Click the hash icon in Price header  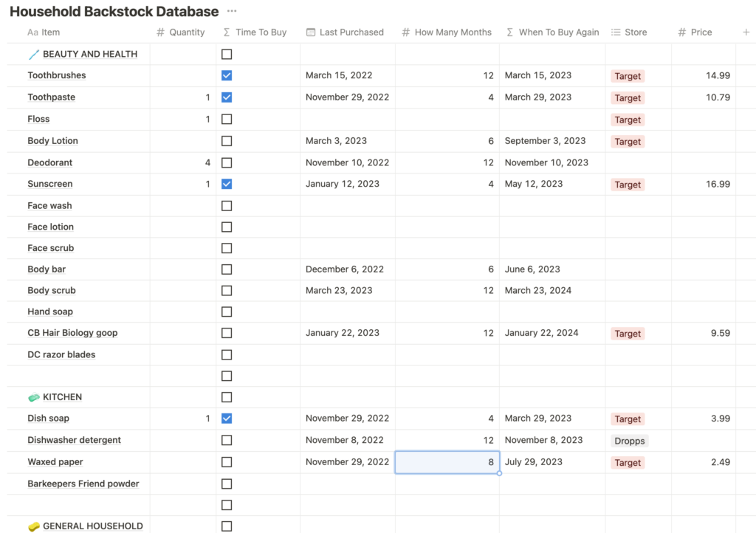(682, 32)
